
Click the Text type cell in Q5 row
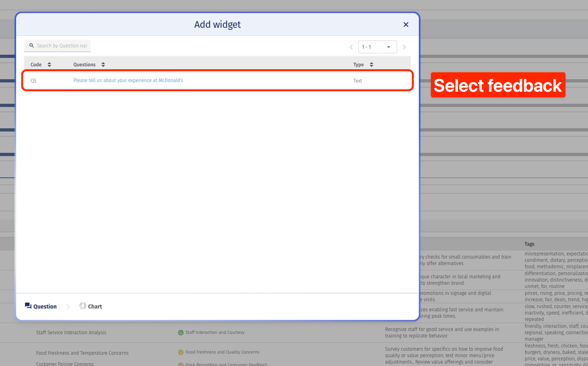(358, 81)
